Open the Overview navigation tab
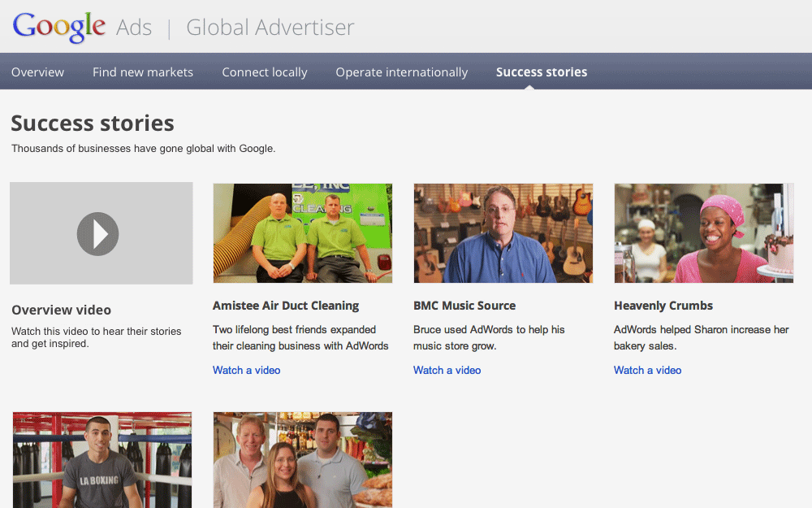 (x=37, y=72)
